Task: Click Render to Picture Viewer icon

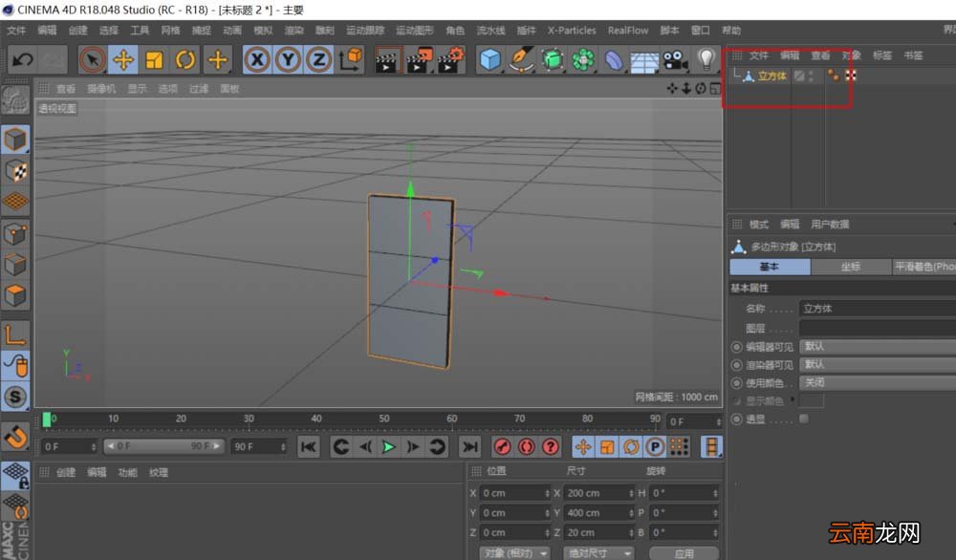Action: [419, 59]
